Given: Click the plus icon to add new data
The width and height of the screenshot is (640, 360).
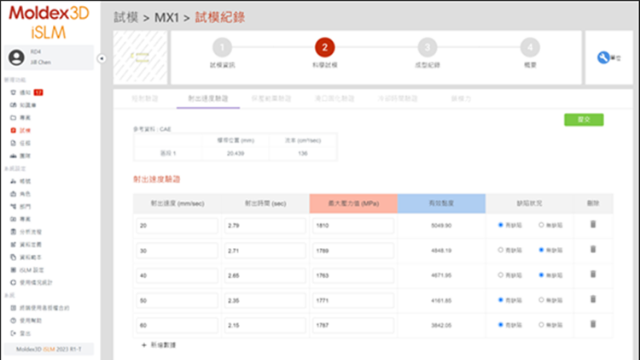Looking at the screenshot, I should tap(144, 345).
